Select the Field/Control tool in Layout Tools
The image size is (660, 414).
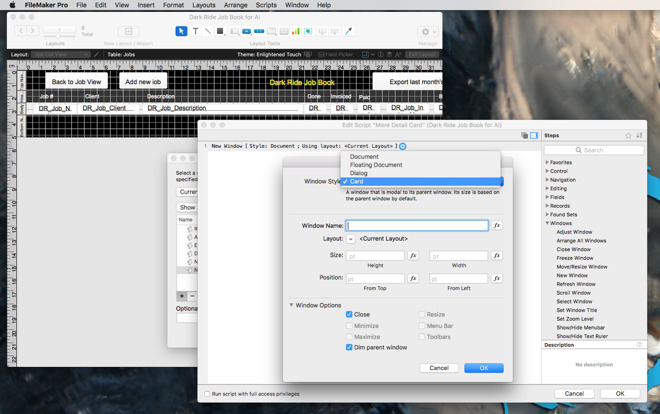(x=234, y=32)
